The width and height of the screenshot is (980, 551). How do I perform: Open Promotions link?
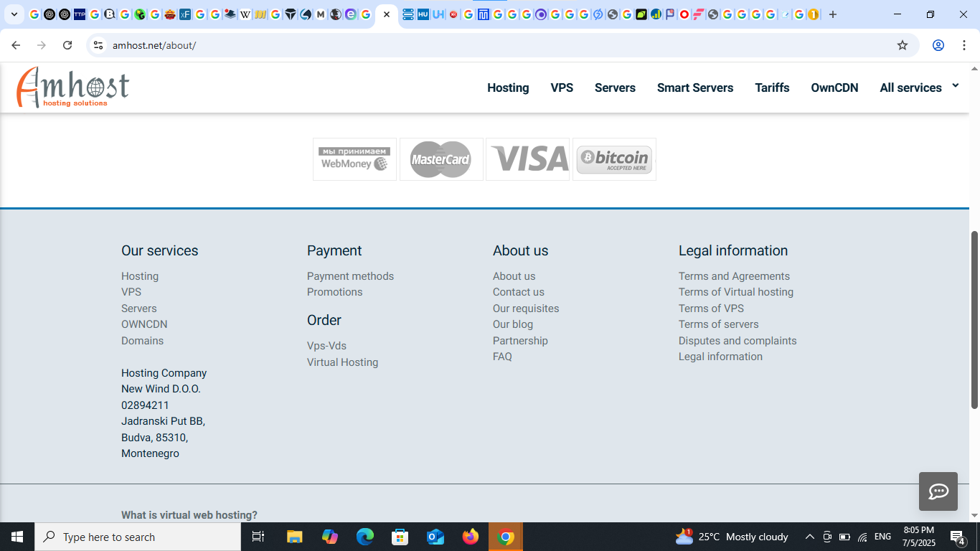(334, 292)
